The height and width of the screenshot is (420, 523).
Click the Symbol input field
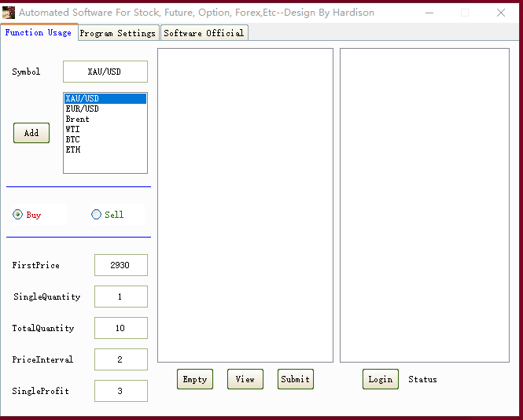105,72
